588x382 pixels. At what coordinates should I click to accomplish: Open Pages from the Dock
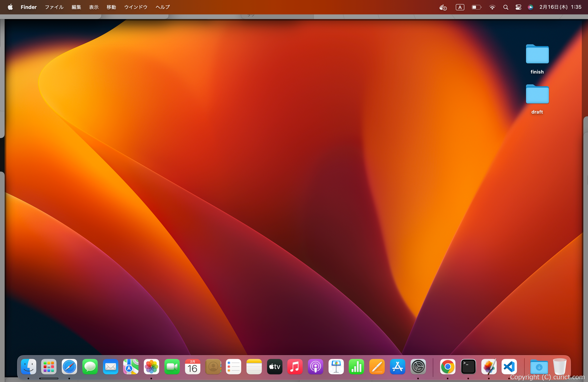pyautogui.click(x=377, y=367)
